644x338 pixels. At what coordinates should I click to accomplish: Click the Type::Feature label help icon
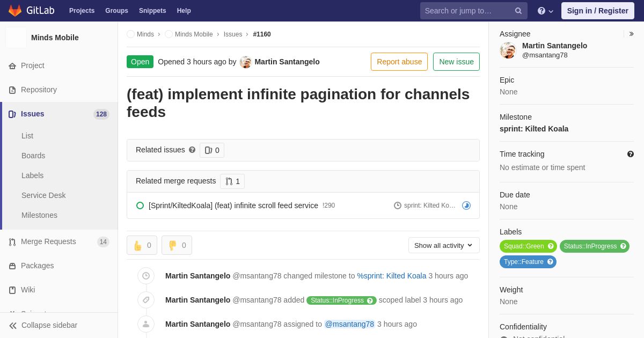[x=550, y=262]
